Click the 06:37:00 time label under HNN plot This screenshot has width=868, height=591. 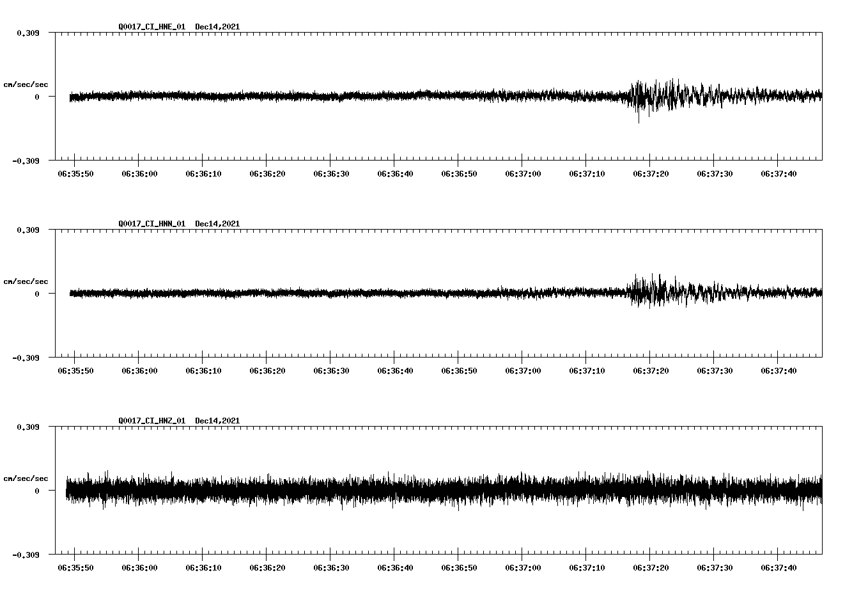click(523, 371)
